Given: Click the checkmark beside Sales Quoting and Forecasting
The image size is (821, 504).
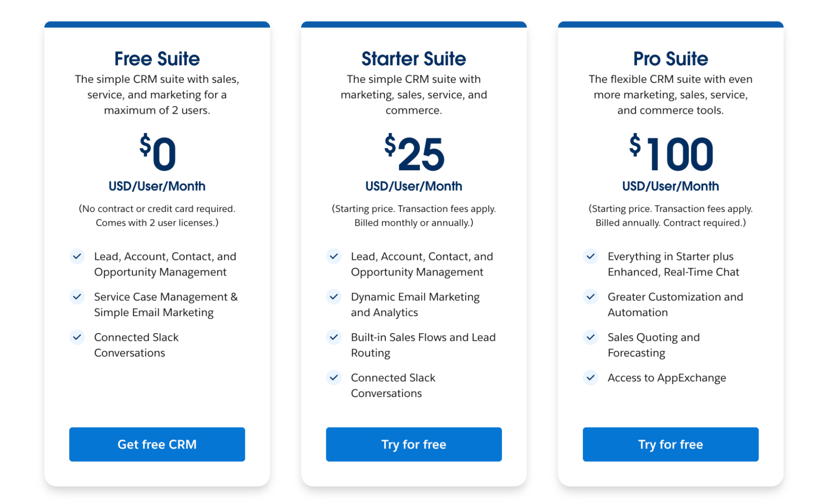Looking at the screenshot, I should [591, 337].
